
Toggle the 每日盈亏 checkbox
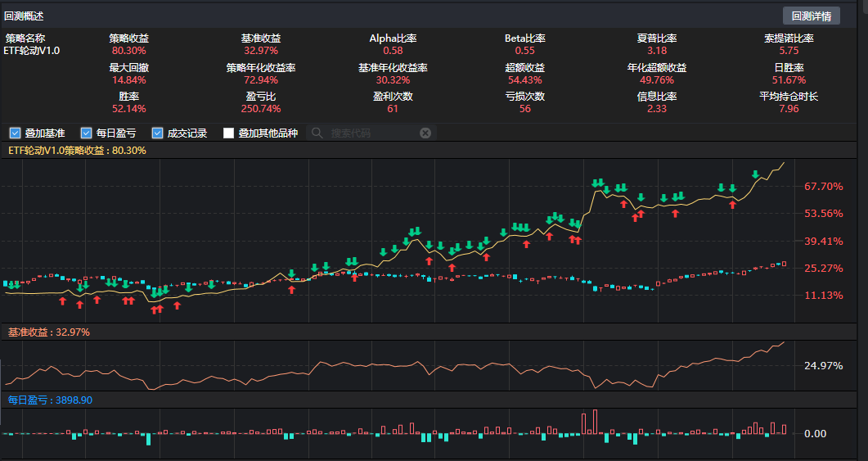[86, 133]
